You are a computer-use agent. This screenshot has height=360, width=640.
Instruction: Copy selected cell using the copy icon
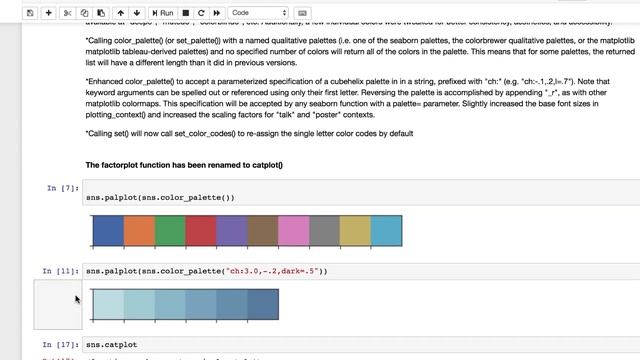84,13
